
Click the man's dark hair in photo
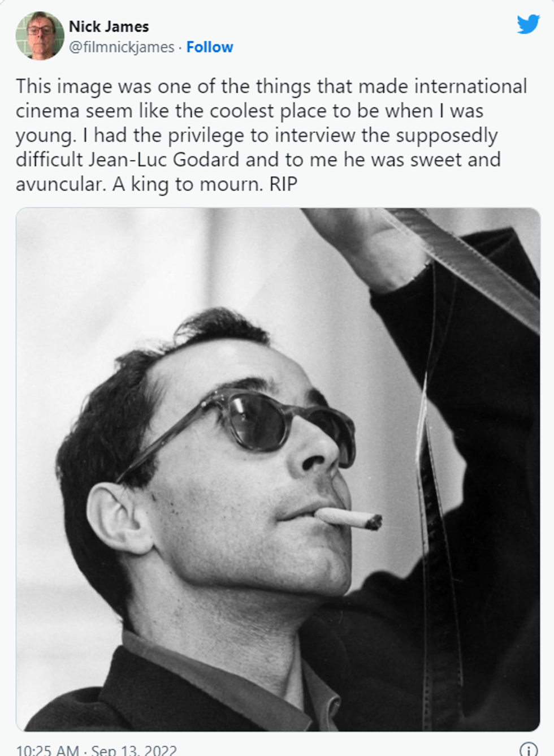147,390
